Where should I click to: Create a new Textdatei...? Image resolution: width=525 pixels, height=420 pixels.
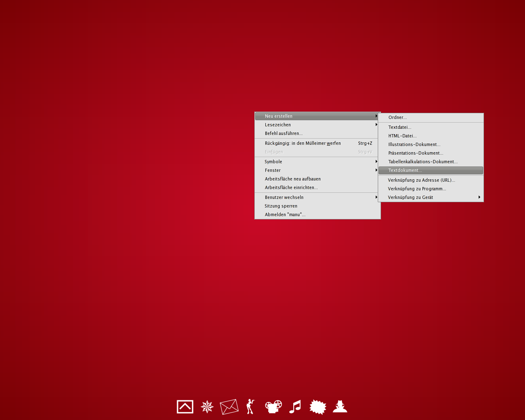click(431, 127)
